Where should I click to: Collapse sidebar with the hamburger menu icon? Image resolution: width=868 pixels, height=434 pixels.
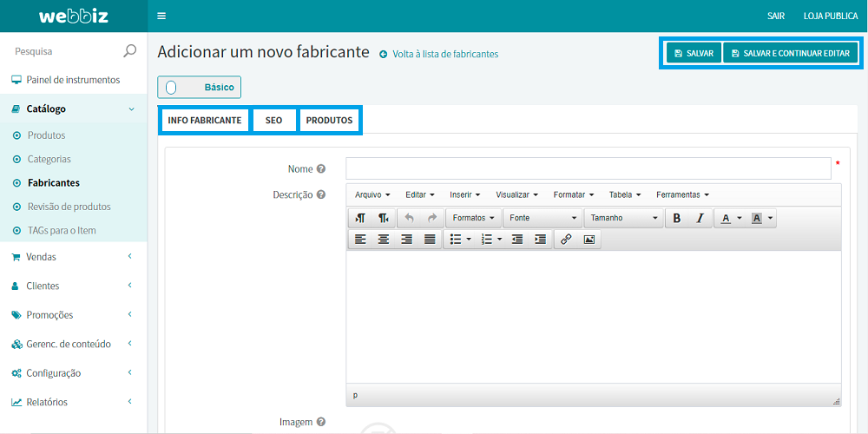pos(161,16)
